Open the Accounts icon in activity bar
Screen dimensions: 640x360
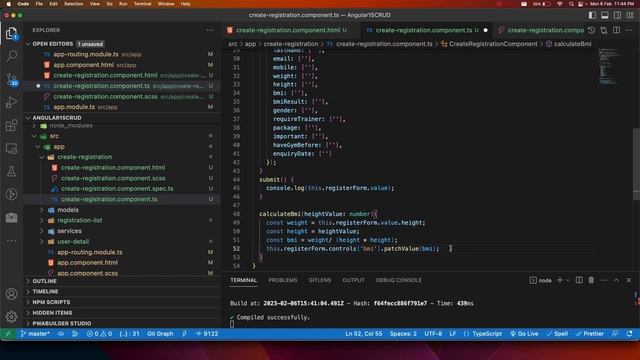click(11, 294)
